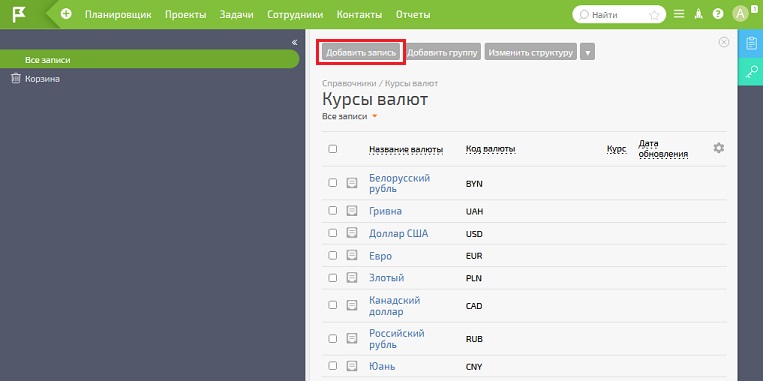Click the Добавить запись button
This screenshot has height=381, width=763.
tap(361, 52)
